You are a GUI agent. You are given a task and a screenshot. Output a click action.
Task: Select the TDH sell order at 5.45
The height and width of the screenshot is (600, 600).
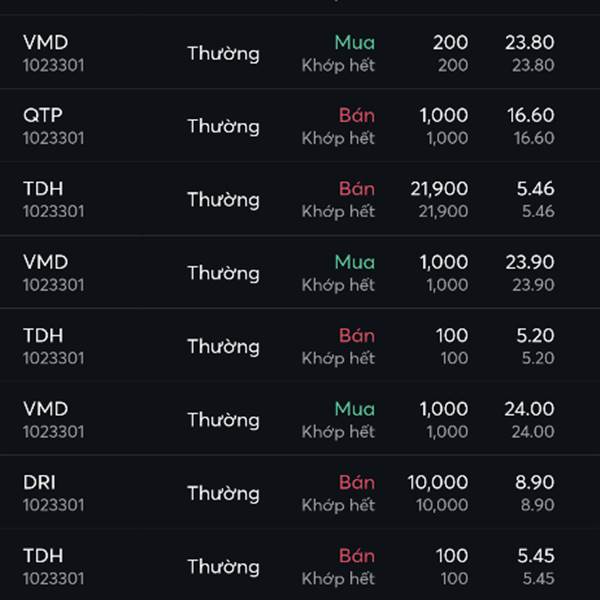coord(300,566)
